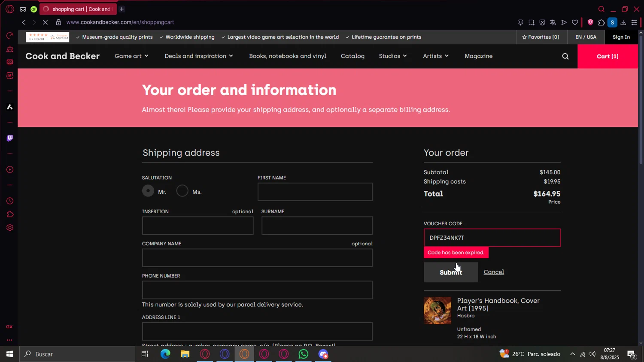Open the Player icon in sidebar
Viewport: 644px width, 362px height.
click(9, 170)
